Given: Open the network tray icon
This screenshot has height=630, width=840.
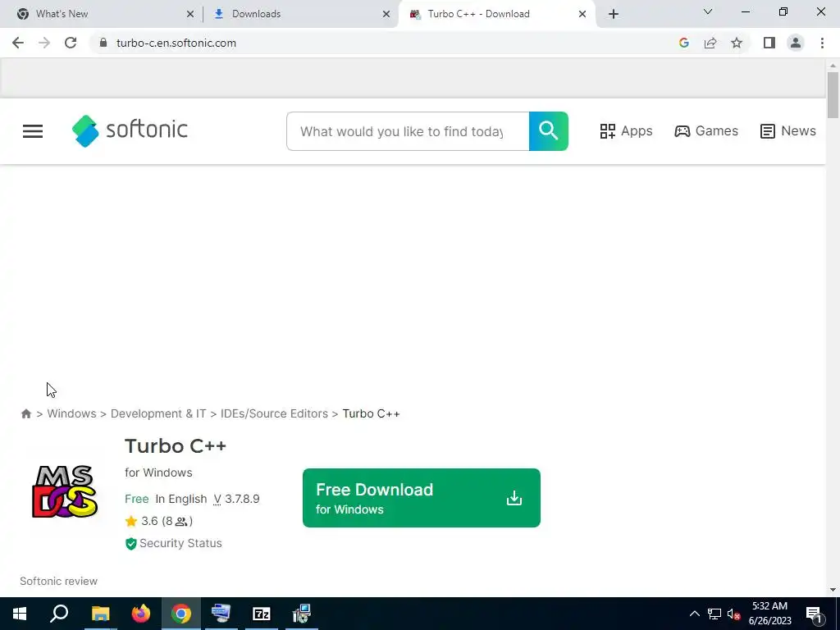Looking at the screenshot, I should coord(714,614).
